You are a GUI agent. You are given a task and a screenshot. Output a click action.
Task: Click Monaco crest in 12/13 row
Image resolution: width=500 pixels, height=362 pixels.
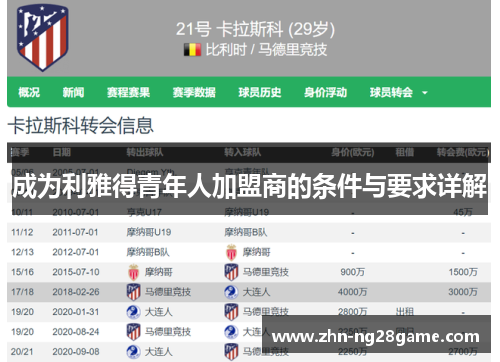pos(231,252)
